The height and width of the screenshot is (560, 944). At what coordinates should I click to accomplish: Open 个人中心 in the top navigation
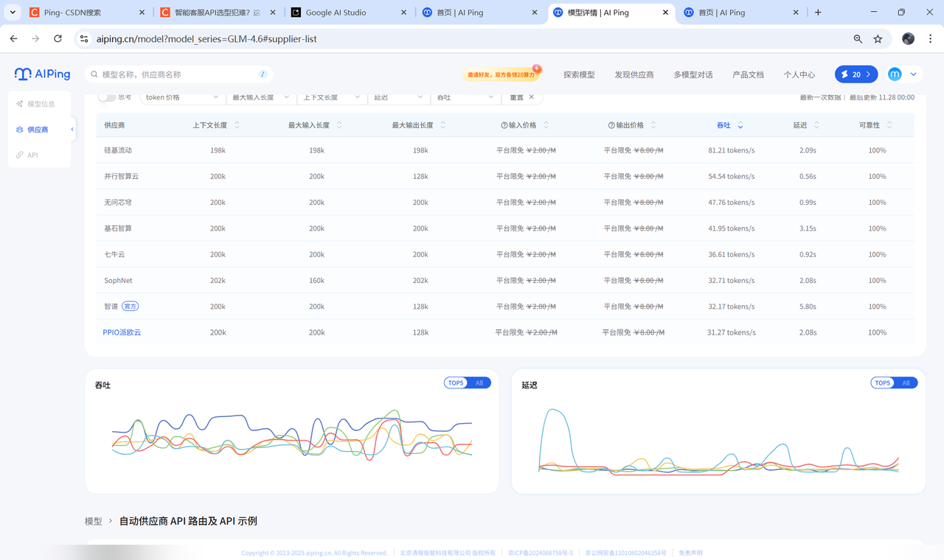799,74
